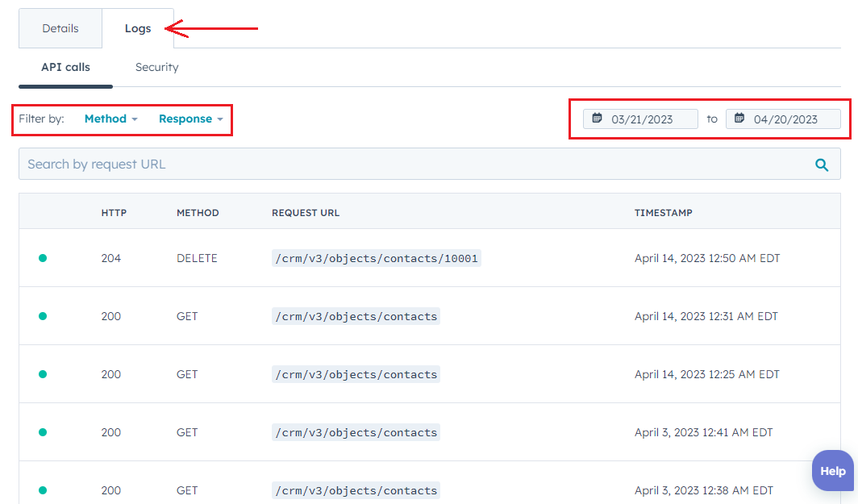Open the Method filter dropdown
This screenshot has width=858, height=504.
110,119
